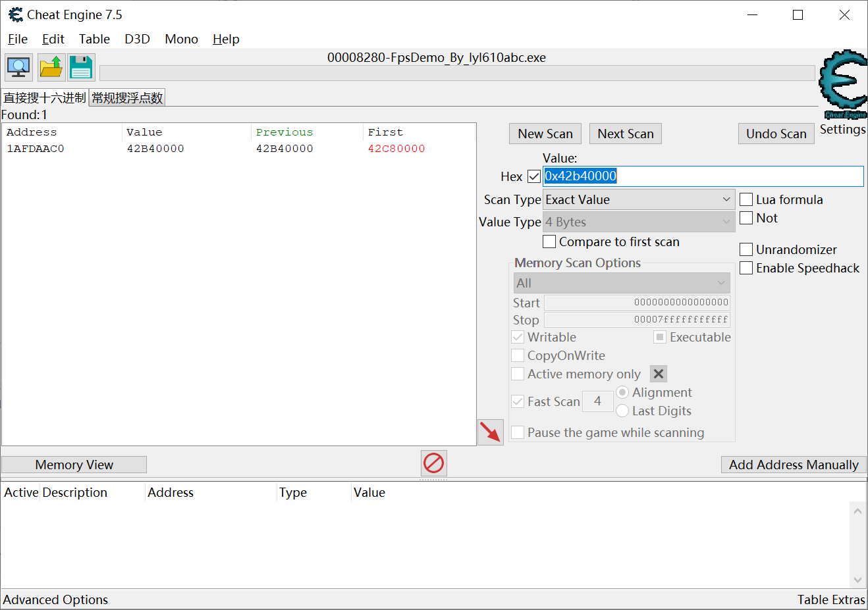Viewport: 868px width, 610px height.
Task: Open the Help menu
Action: (x=226, y=39)
